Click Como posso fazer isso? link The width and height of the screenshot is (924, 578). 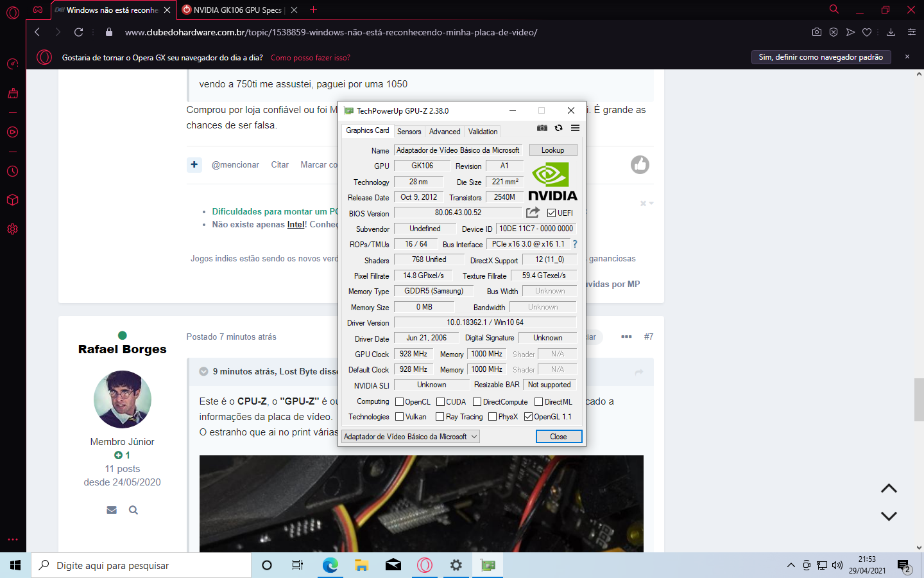311,58
